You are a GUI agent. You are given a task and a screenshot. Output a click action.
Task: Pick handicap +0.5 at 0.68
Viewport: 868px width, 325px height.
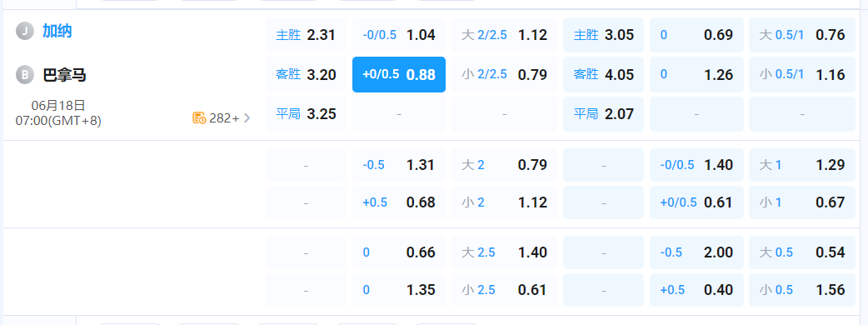click(399, 202)
